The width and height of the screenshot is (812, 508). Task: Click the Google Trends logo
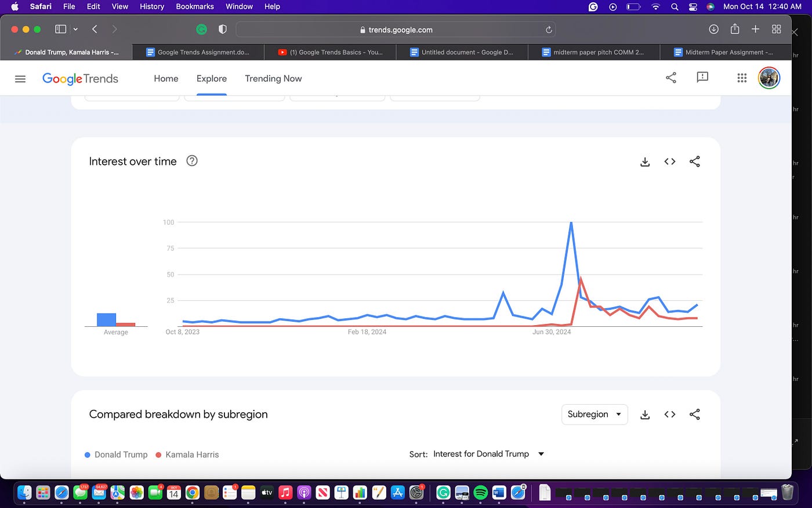point(80,79)
